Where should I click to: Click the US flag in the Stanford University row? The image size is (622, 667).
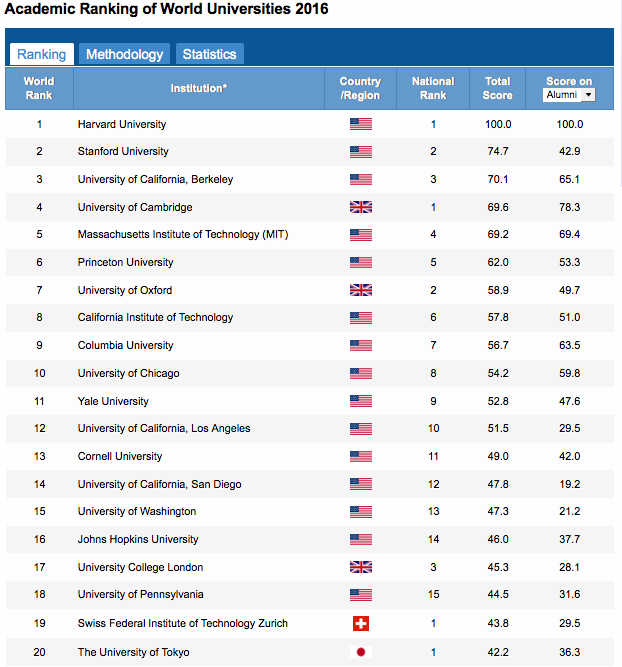[x=360, y=152]
